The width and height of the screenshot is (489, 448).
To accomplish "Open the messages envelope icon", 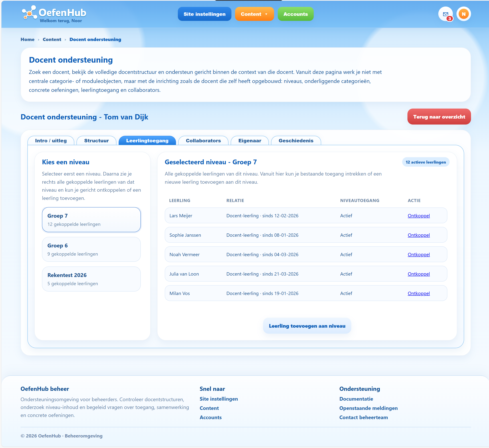I will (445, 14).
